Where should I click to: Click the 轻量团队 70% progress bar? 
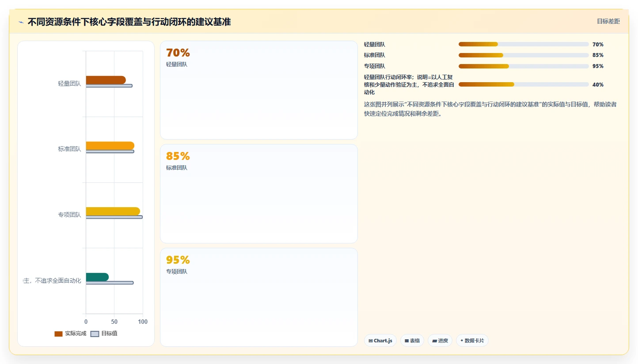tap(524, 44)
